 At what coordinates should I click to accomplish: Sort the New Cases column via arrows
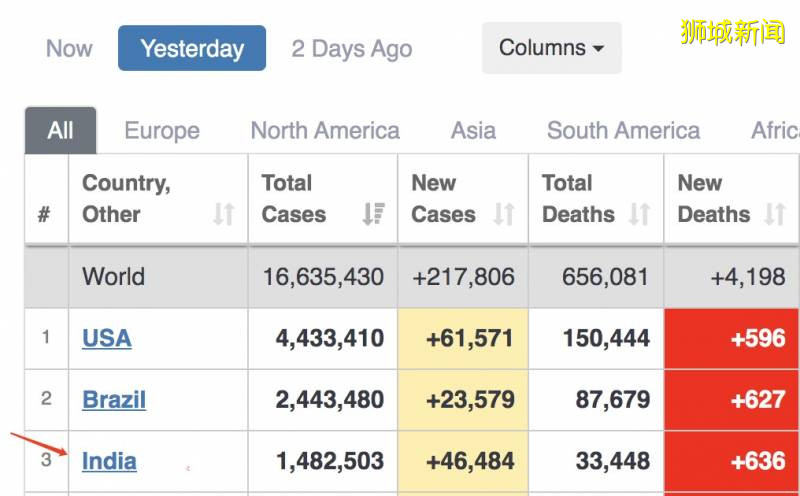[504, 214]
